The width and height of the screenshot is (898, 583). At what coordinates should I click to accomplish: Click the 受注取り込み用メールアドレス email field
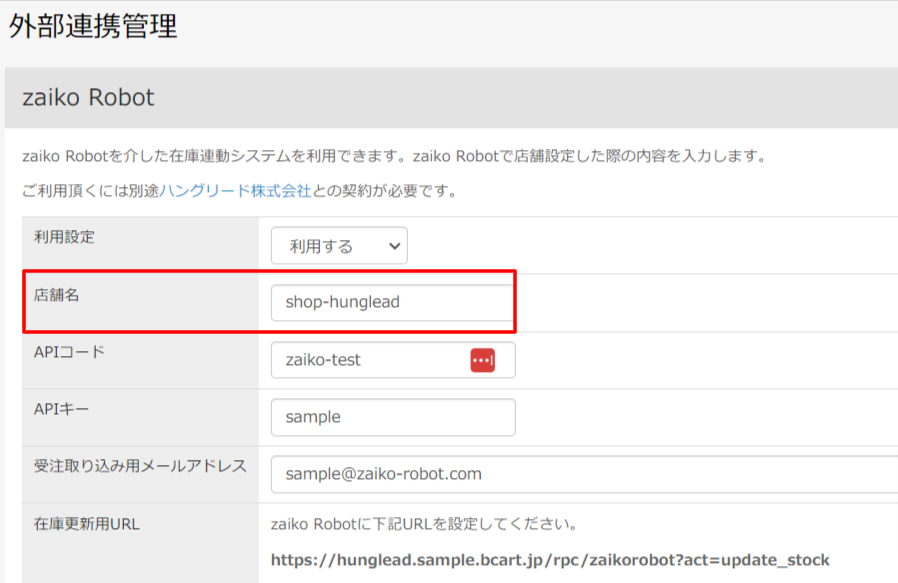click(584, 474)
